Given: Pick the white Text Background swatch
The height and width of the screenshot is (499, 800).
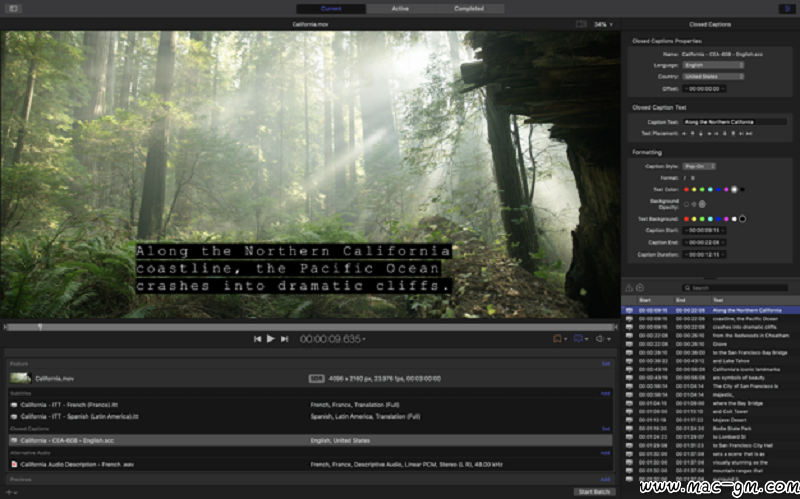Looking at the screenshot, I should coord(734,219).
